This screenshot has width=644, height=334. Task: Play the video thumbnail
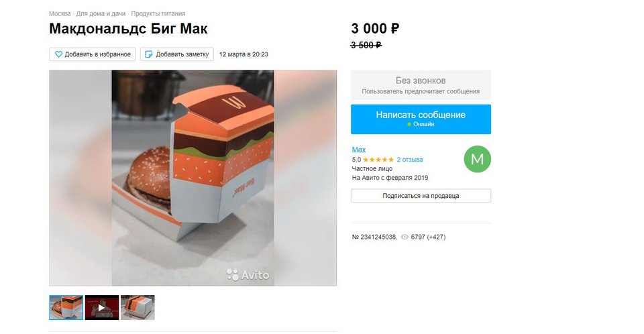[x=102, y=307]
